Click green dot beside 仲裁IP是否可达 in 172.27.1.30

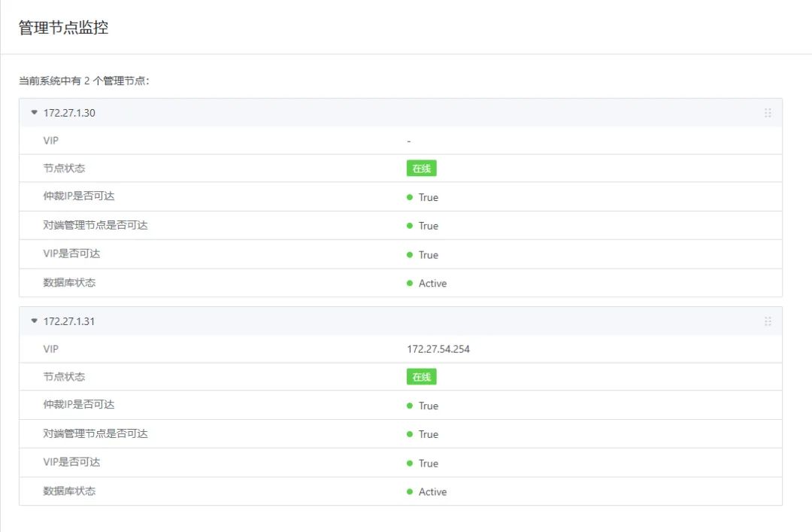tap(410, 197)
